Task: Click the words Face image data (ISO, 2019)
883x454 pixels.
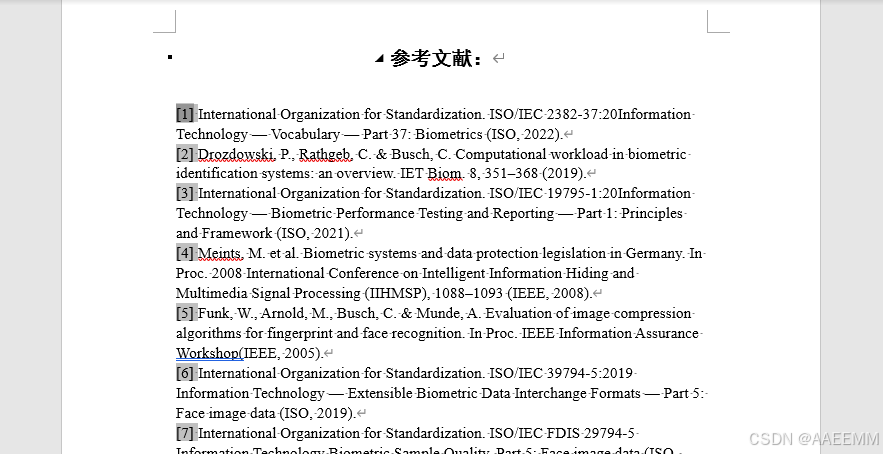Action: click(266, 413)
